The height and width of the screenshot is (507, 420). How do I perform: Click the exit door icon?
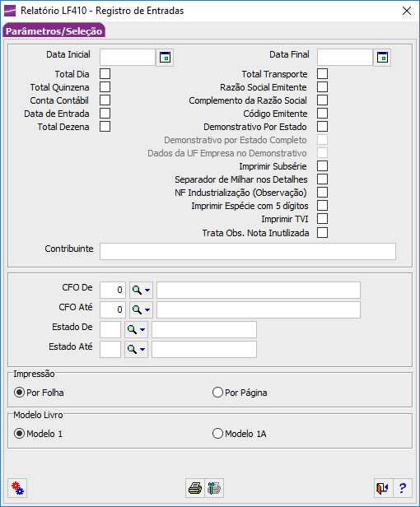(383, 488)
